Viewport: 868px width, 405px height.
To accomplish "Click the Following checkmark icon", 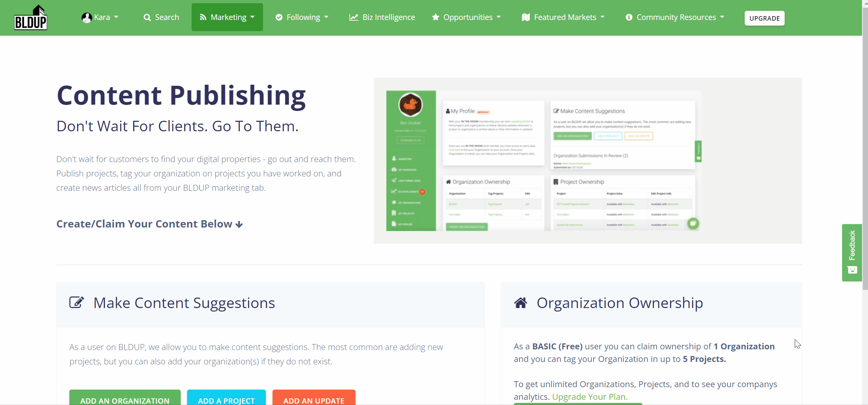I will [279, 18].
